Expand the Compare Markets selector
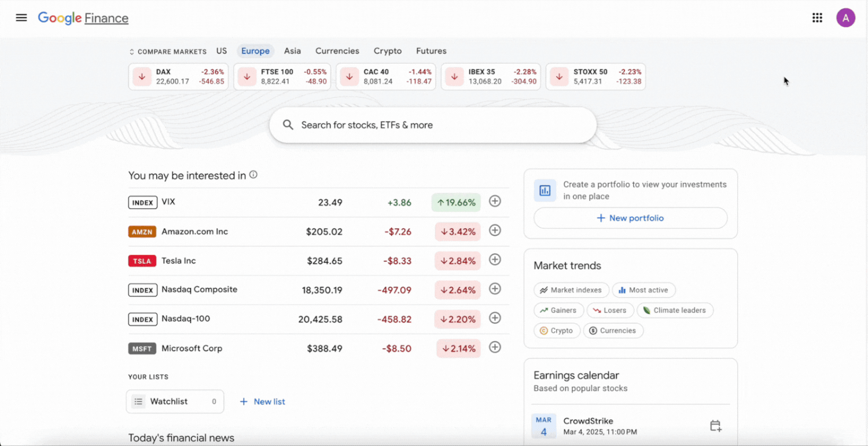This screenshot has width=868, height=446. 168,52
